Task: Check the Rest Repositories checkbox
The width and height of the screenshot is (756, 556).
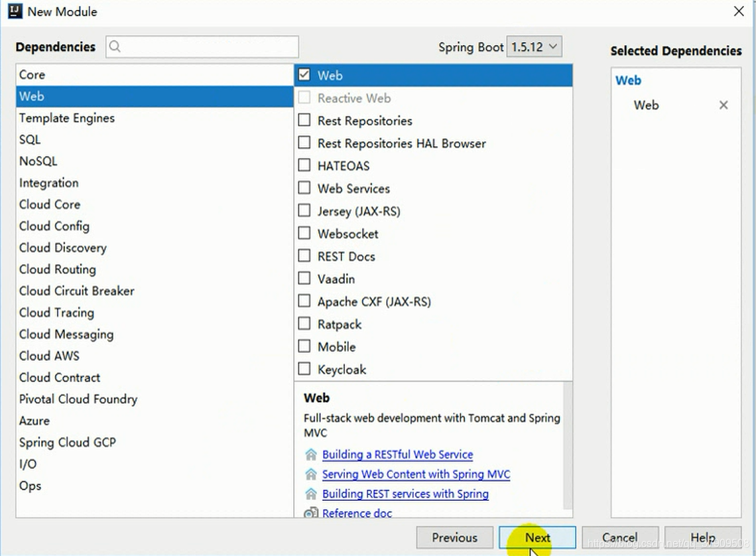Action: click(x=304, y=120)
